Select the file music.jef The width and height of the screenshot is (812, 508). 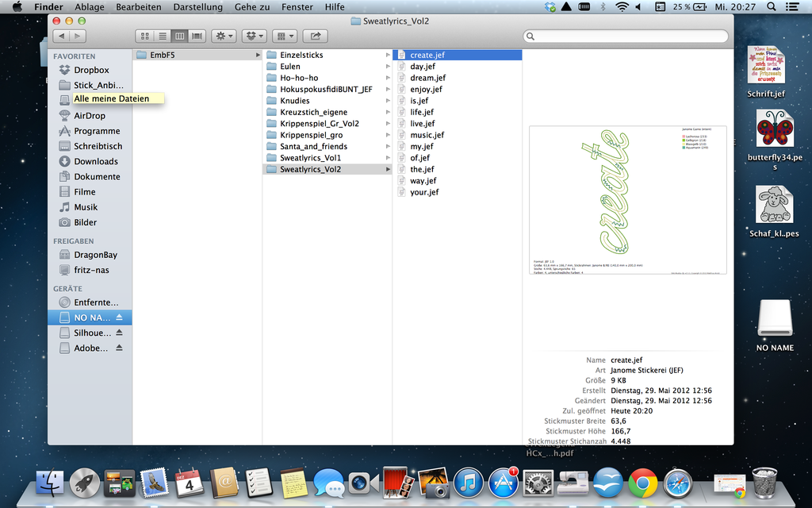click(458, 135)
